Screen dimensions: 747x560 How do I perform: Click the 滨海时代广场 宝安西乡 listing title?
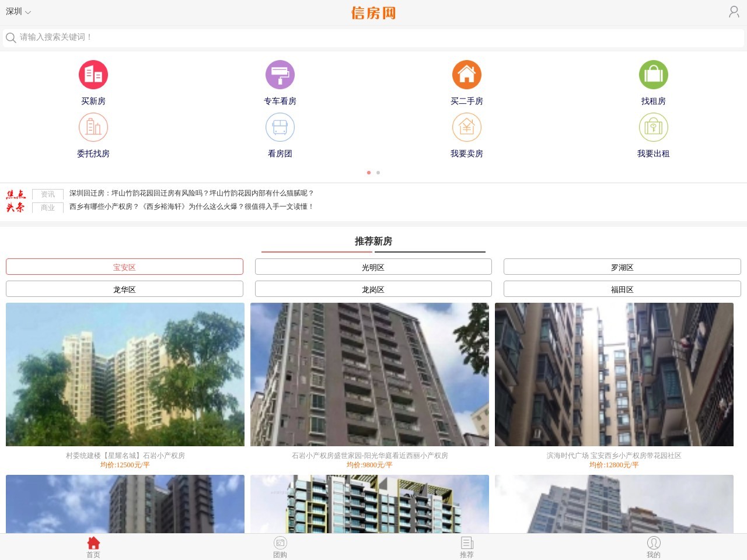click(614, 456)
